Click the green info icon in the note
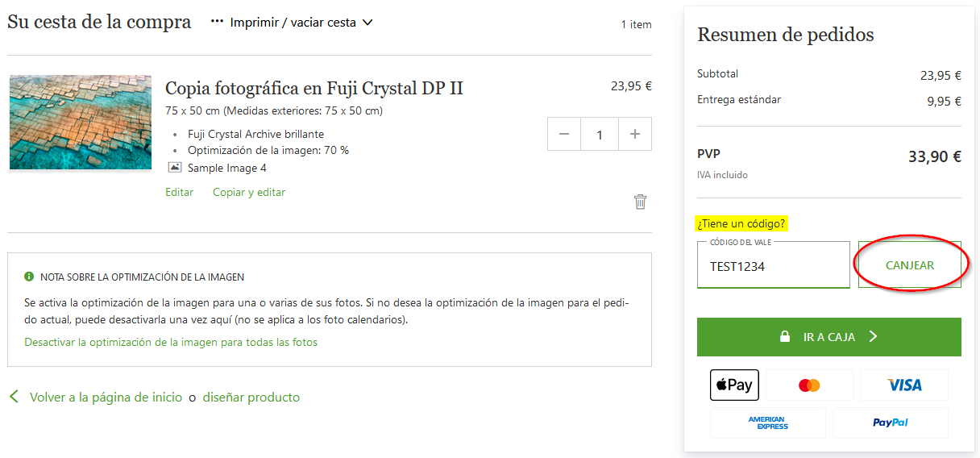 click(29, 277)
